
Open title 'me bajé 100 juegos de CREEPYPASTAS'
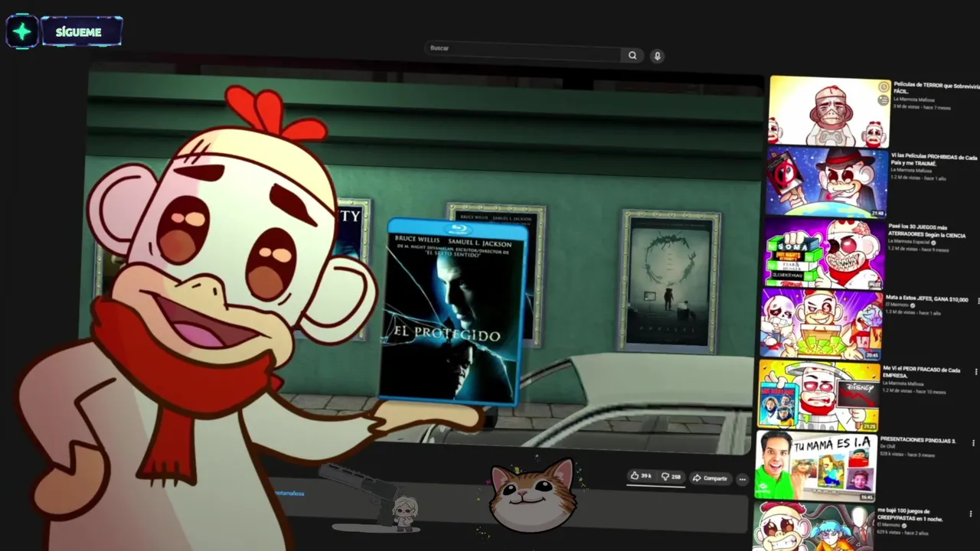[x=910, y=514]
